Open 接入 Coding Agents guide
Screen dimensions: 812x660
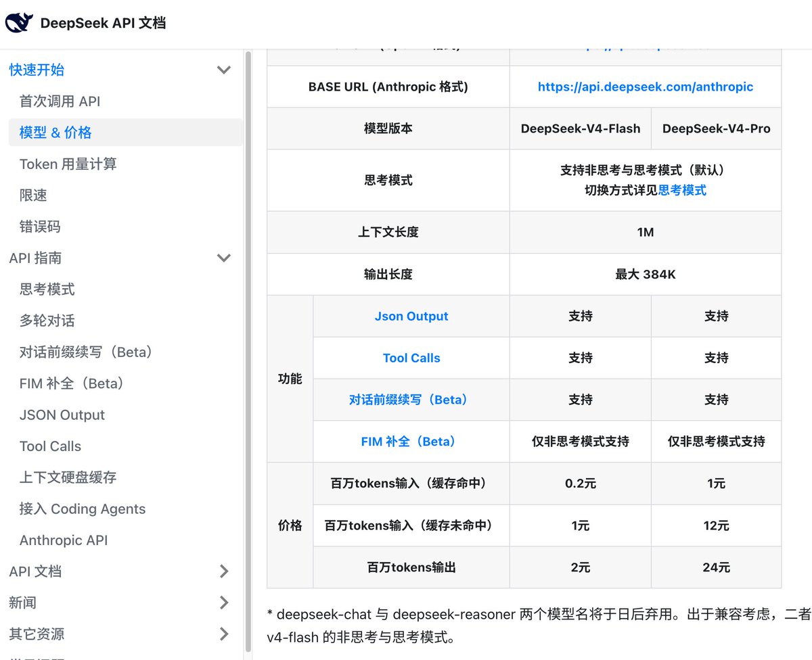click(x=83, y=509)
